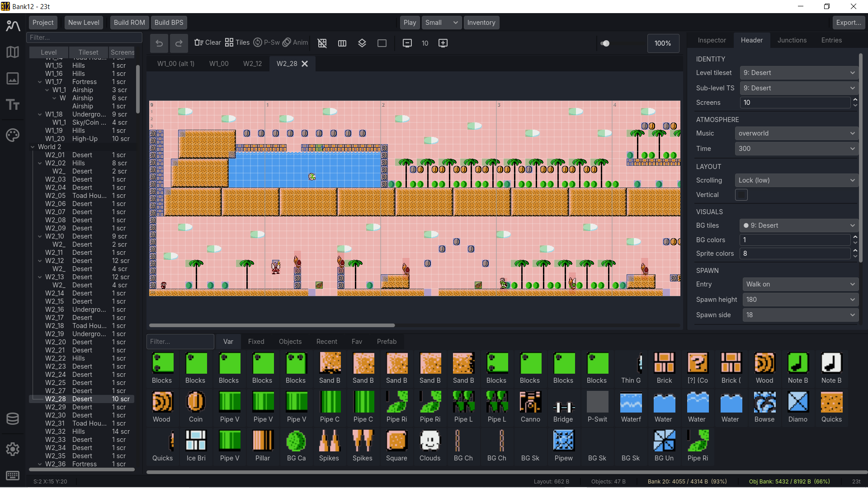Toggle the P-Sw switch state
Viewport: 868px width, 488px height.
(x=266, y=42)
